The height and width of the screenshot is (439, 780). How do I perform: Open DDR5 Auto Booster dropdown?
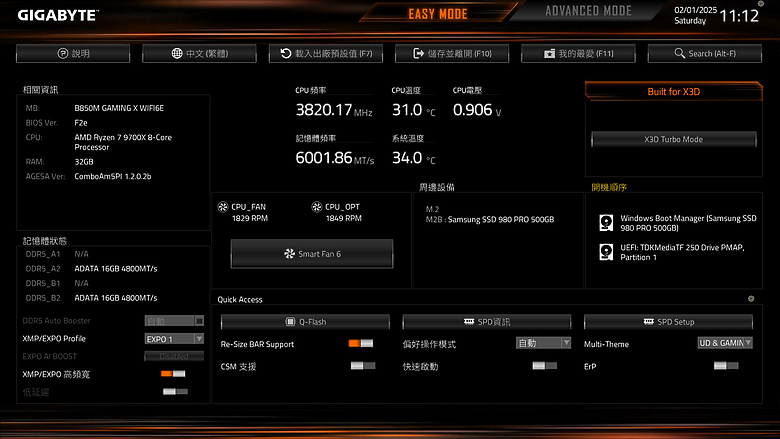click(174, 321)
